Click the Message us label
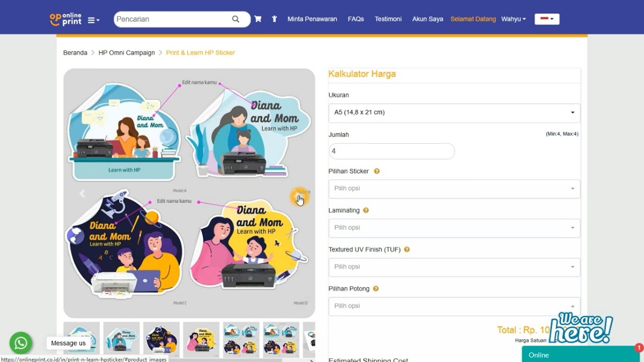 [x=68, y=343]
